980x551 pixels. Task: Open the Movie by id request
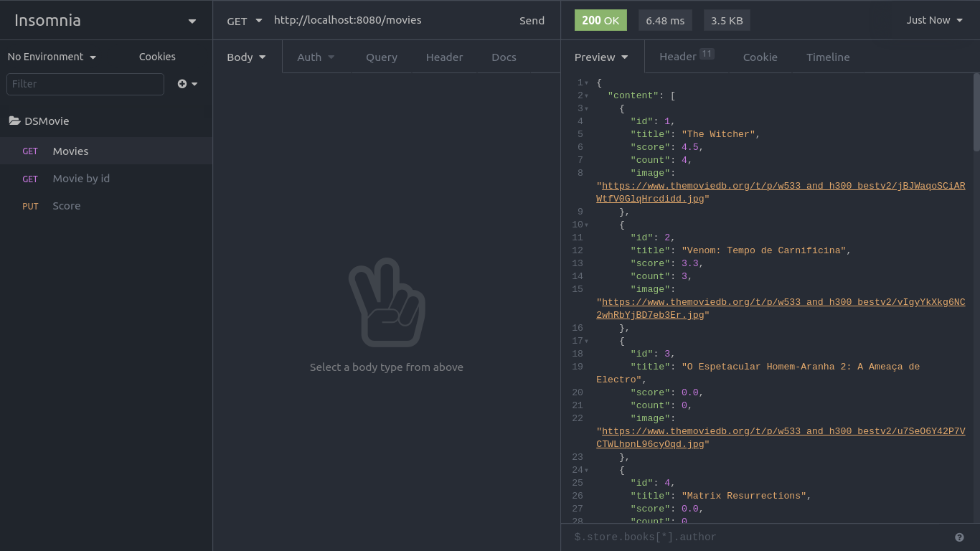[x=81, y=178]
